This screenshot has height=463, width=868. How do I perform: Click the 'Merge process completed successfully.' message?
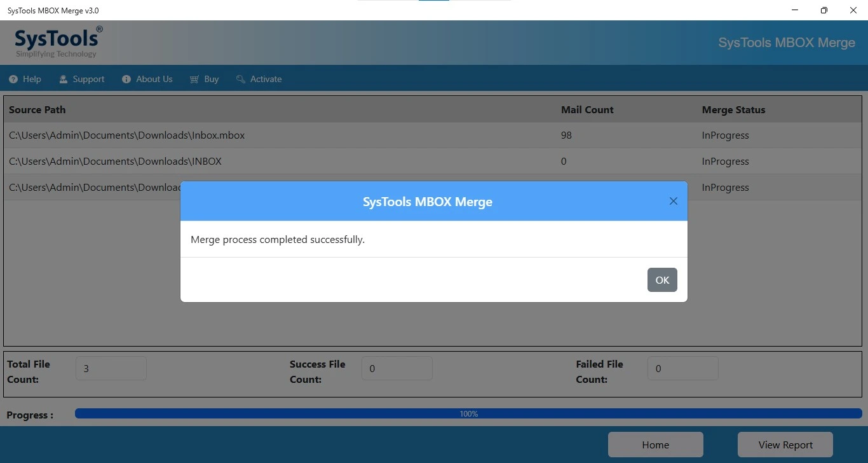tap(278, 240)
